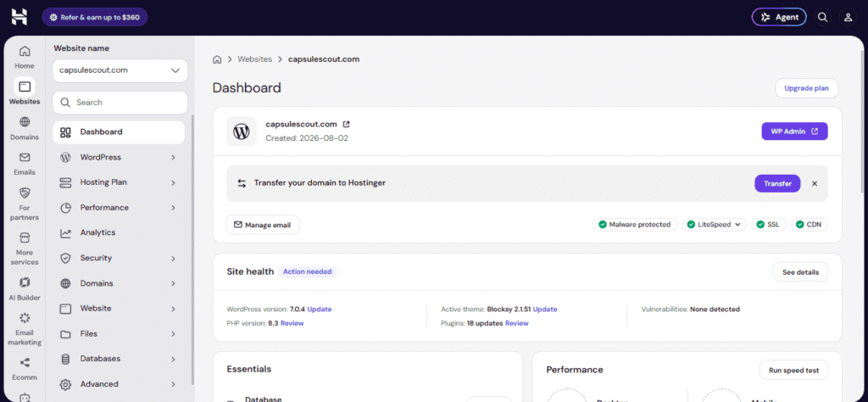Click Review next to Plugins updates
This screenshot has height=402, width=868.
coord(516,323)
